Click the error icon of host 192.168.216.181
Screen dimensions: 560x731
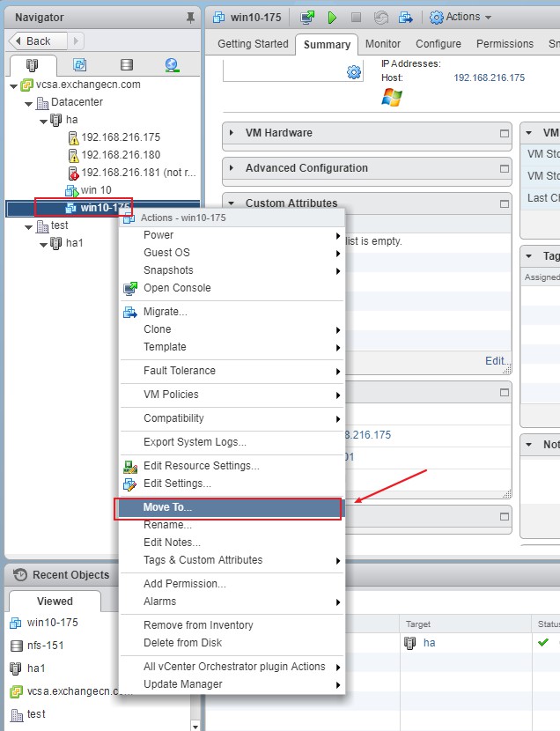point(74,173)
